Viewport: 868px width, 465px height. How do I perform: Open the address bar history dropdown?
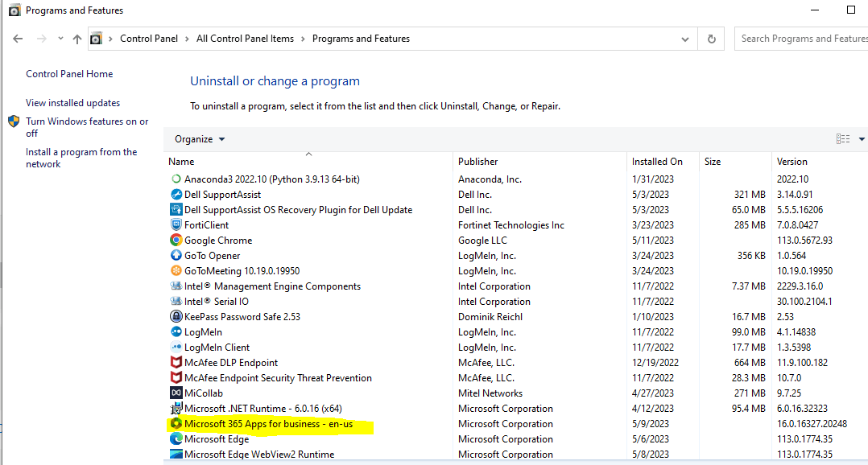(685, 38)
